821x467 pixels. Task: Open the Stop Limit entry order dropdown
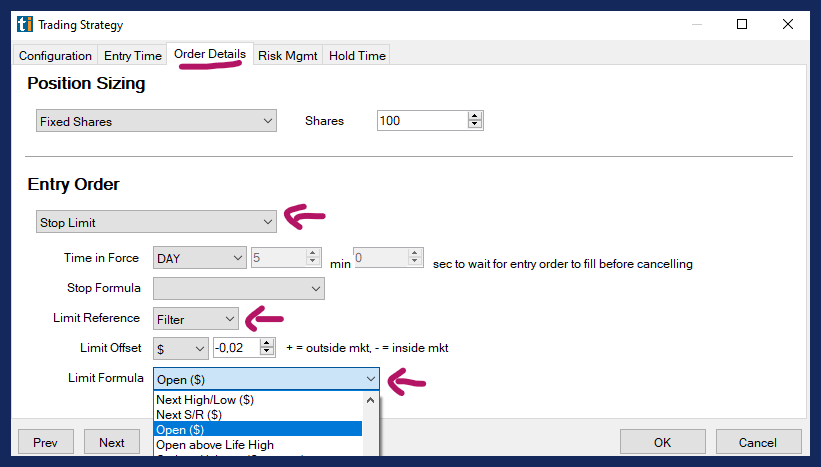(x=155, y=221)
